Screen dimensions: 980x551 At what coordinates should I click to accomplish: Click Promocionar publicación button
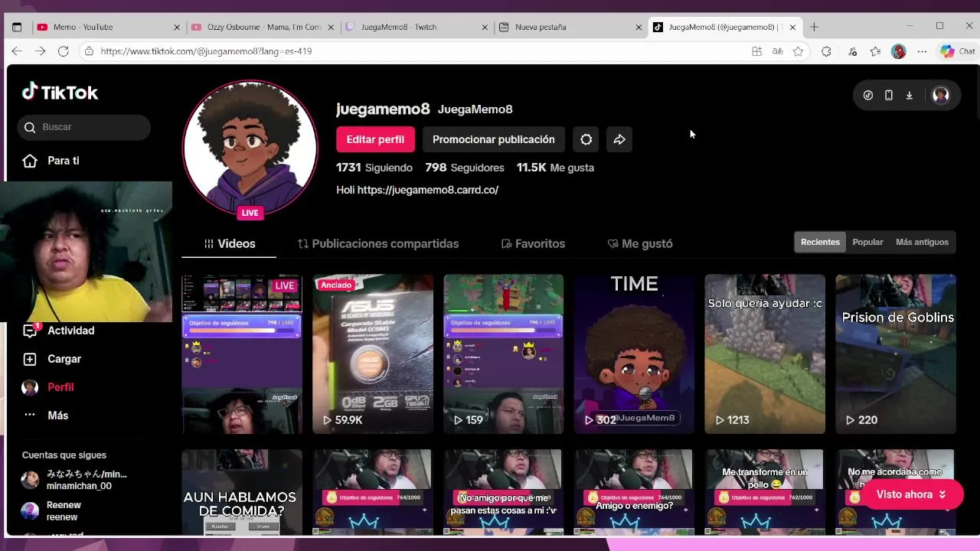(494, 139)
